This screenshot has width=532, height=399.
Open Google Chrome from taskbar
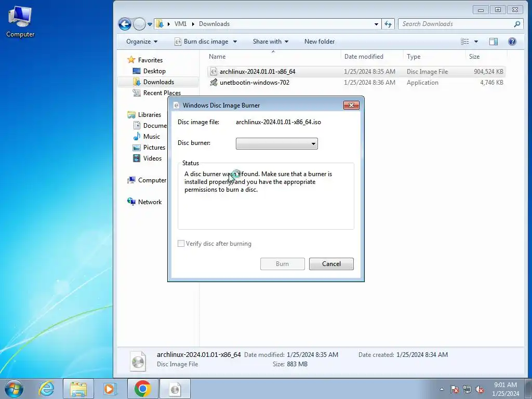pos(142,389)
